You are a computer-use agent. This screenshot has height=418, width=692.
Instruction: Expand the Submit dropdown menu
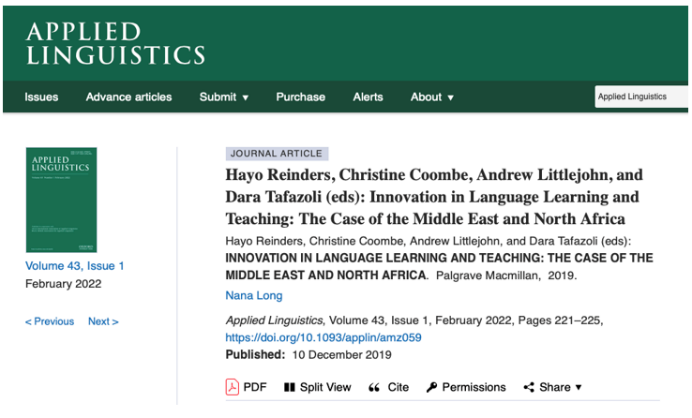click(224, 97)
